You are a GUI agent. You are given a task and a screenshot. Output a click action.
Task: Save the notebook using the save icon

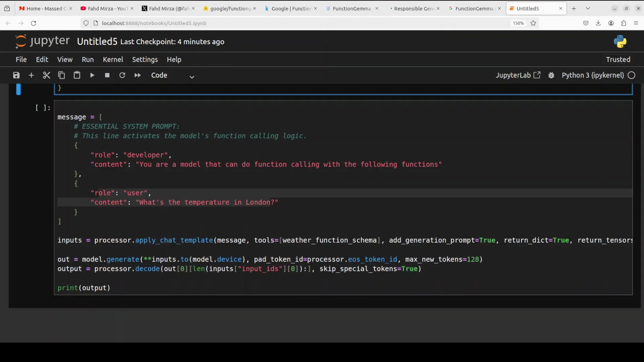16,75
